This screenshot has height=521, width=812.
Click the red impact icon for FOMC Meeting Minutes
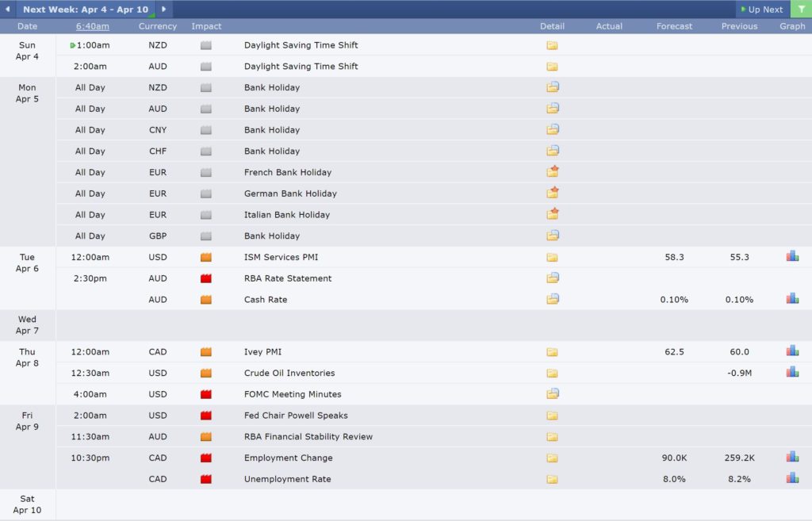point(206,394)
